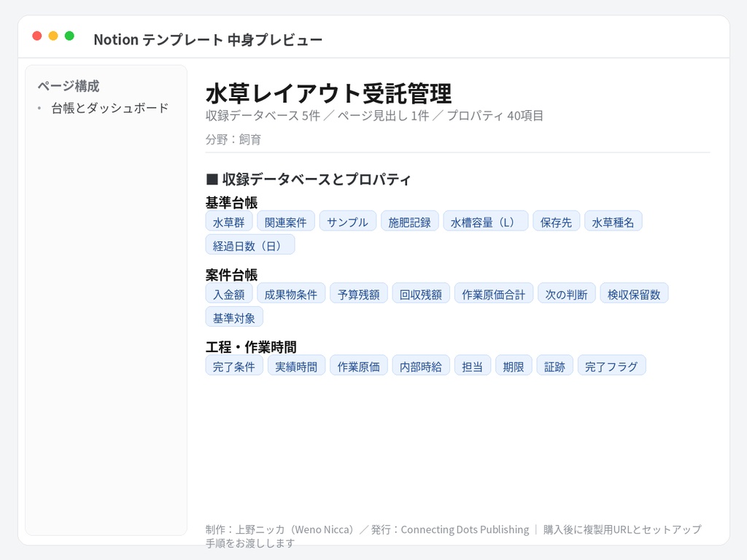The image size is (747, 560).
Task: Select the 案件台帳 database heading
Action: pyautogui.click(x=231, y=275)
